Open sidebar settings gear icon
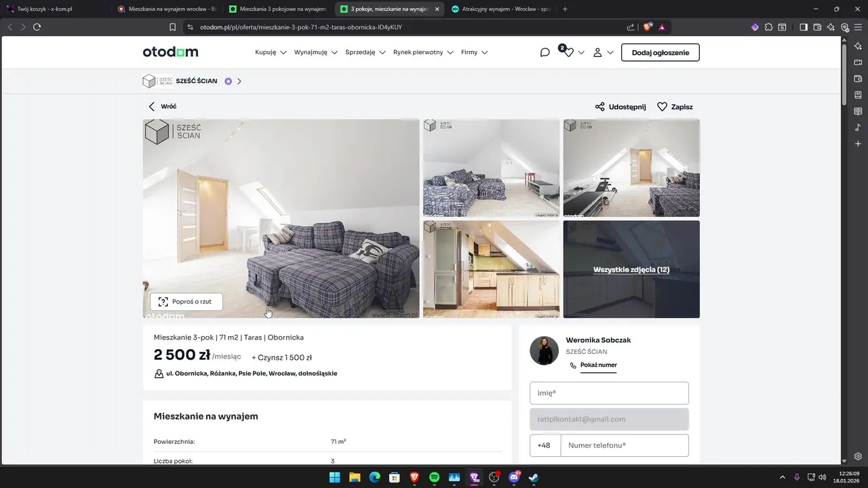Screen dimensions: 868x488 pyautogui.click(x=858, y=456)
